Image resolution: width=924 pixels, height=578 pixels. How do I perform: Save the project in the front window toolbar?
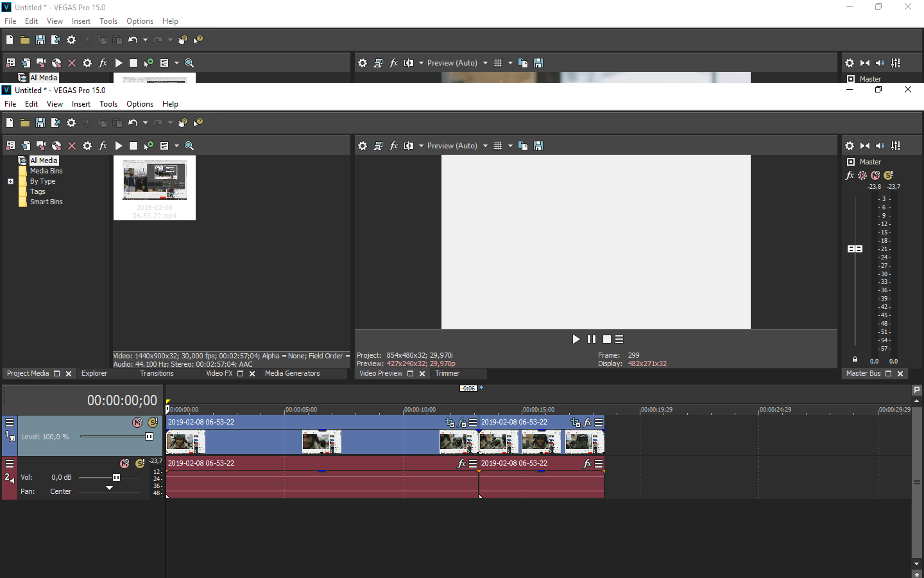40,123
